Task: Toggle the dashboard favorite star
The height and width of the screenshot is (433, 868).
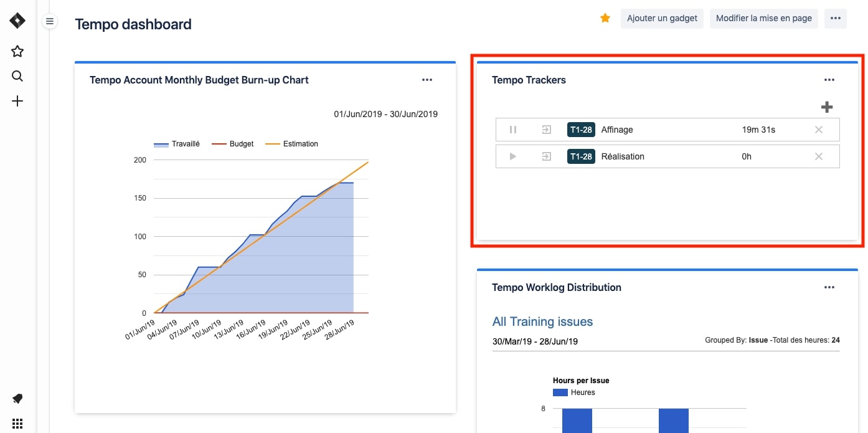Action: click(605, 18)
